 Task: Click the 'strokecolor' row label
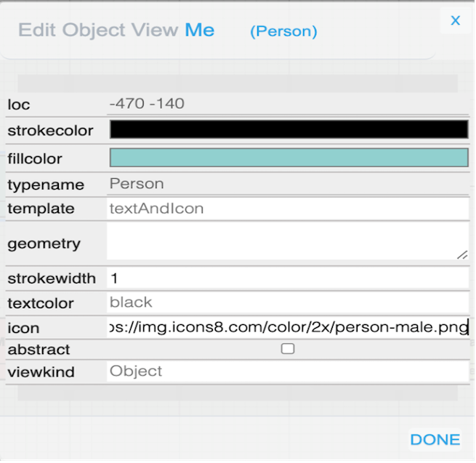[x=50, y=131]
